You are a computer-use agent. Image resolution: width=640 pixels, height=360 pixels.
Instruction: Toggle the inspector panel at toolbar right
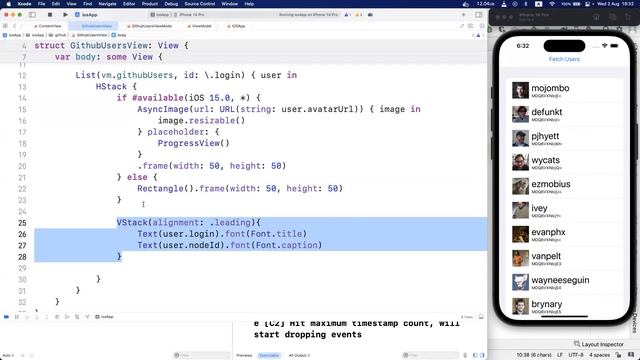click(478, 15)
